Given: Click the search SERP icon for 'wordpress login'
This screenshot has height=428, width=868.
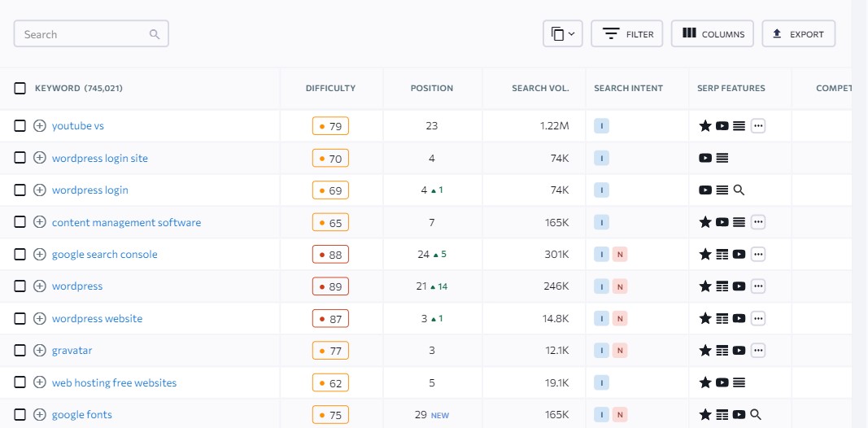Looking at the screenshot, I should (x=739, y=190).
